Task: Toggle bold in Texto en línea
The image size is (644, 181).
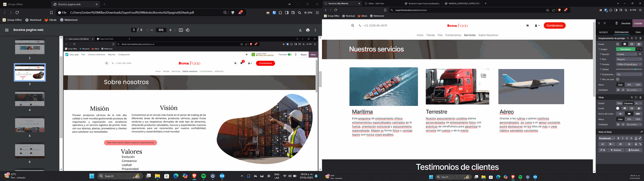Action: pos(618,138)
